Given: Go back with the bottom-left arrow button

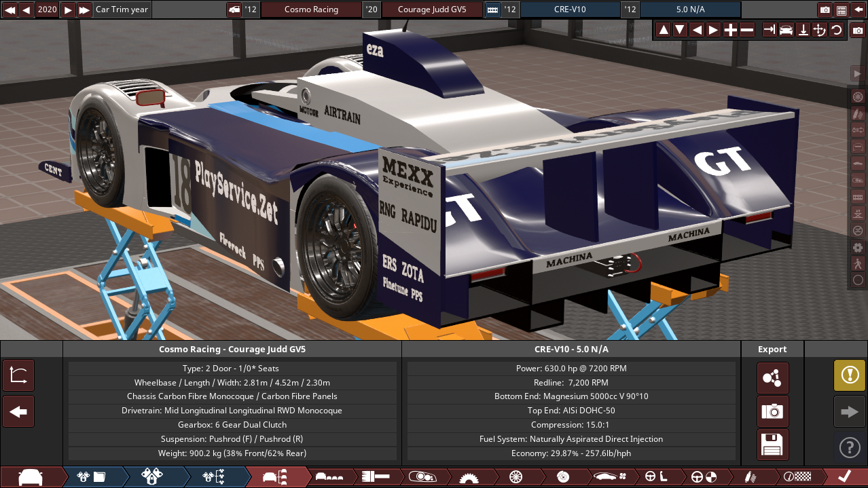Looking at the screenshot, I should 18,411.
